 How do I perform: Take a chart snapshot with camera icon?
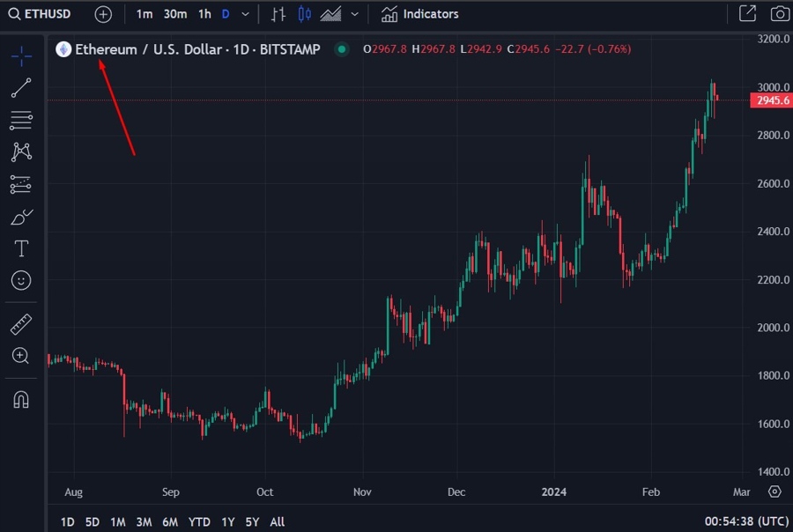point(779,14)
